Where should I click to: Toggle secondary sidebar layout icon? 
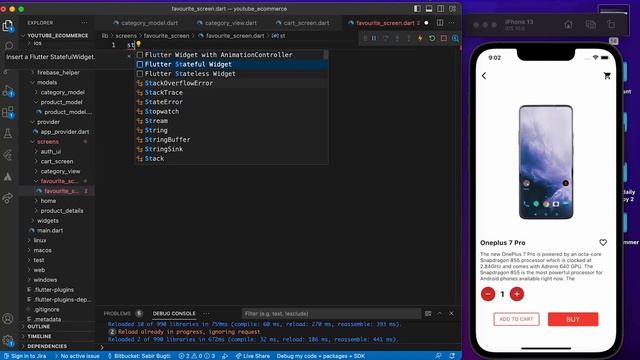tap(441, 9)
